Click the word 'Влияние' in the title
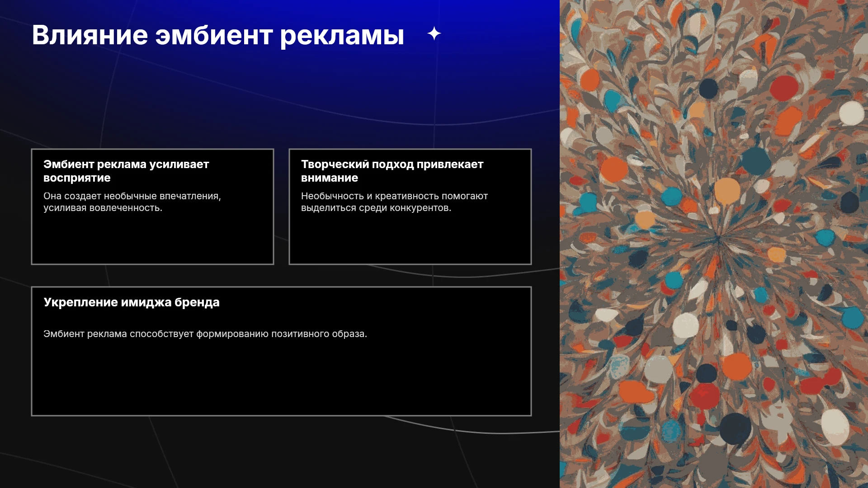868x488 pixels. click(x=90, y=35)
